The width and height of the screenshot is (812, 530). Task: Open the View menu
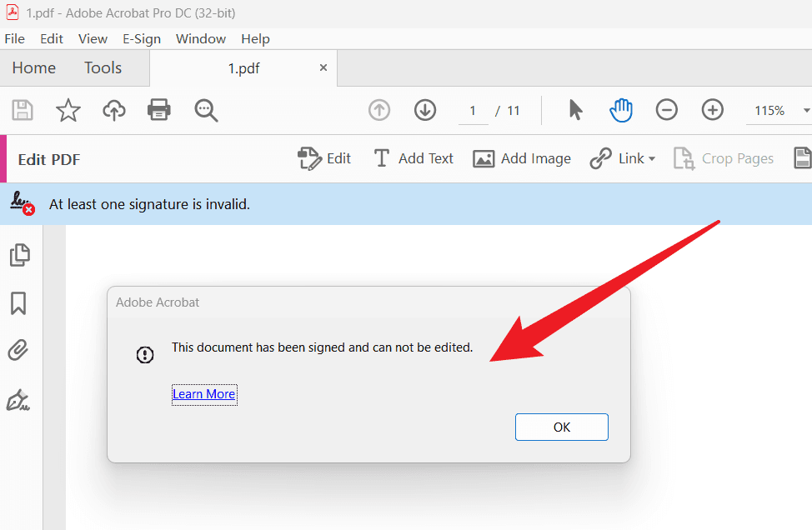(x=93, y=39)
